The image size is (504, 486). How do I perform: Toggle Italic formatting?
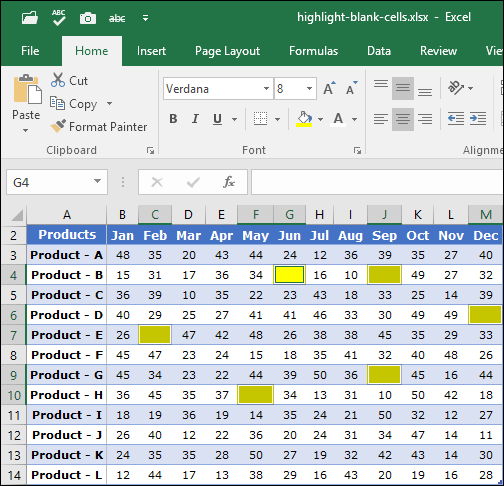click(x=195, y=119)
